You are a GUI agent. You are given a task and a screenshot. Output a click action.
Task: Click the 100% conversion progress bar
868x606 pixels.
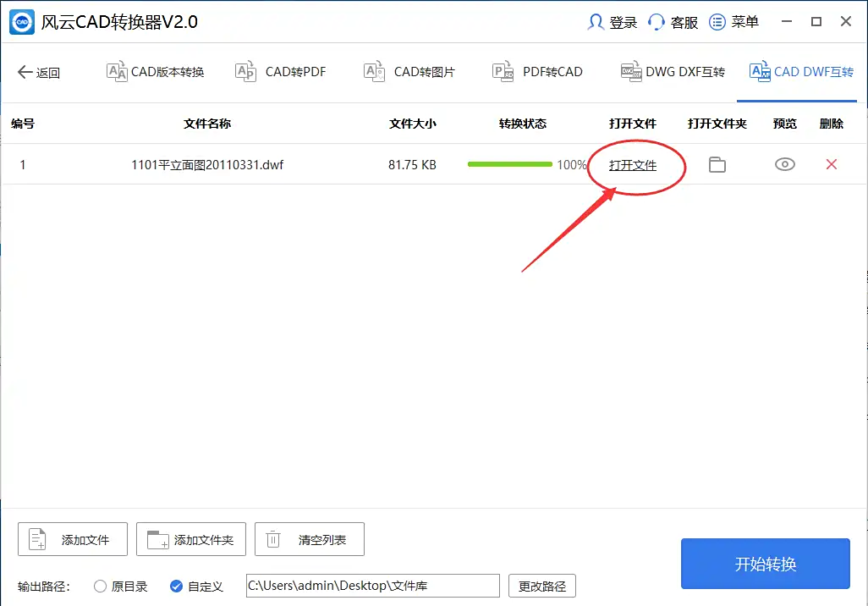(509, 164)
